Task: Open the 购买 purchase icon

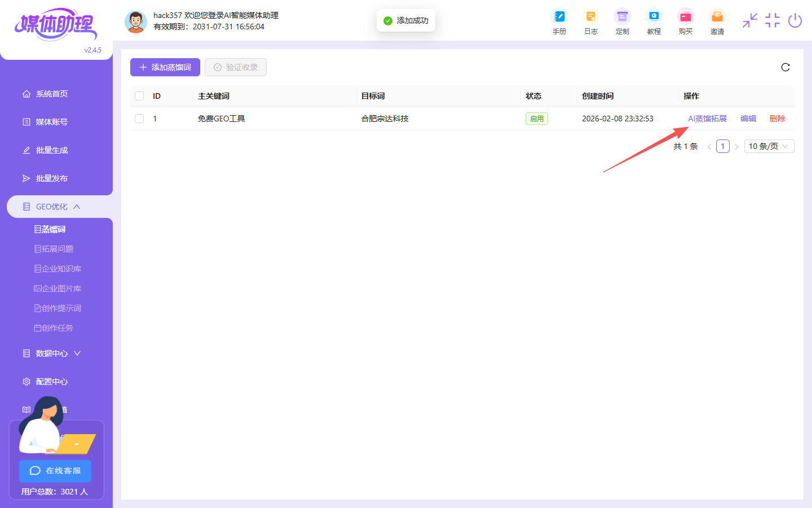Action: pos(685,22)
